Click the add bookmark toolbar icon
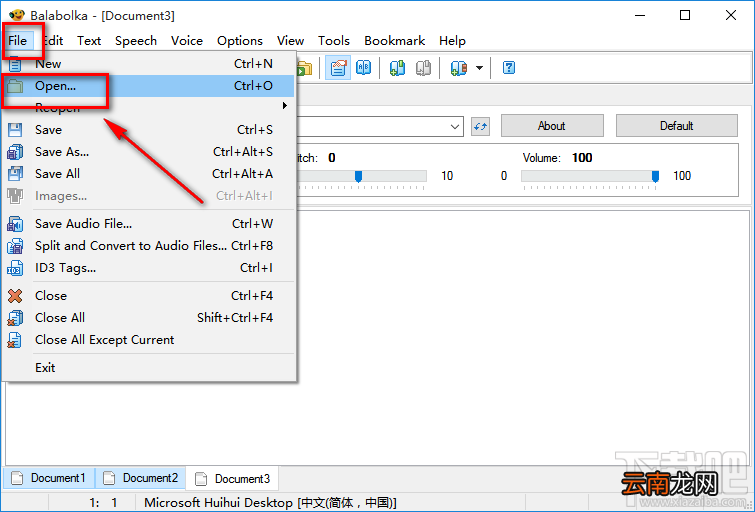 pos(397,68)
